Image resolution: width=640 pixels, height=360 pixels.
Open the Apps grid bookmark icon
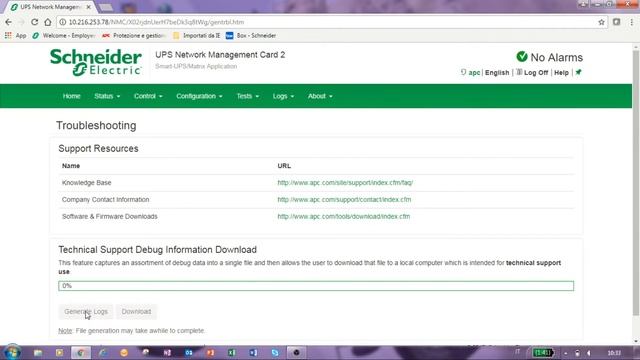[x=8, y=36]
